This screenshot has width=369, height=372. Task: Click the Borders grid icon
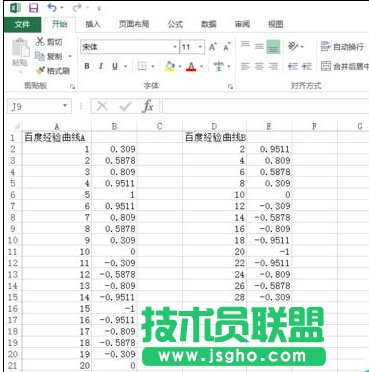click(x=142, y=66)
